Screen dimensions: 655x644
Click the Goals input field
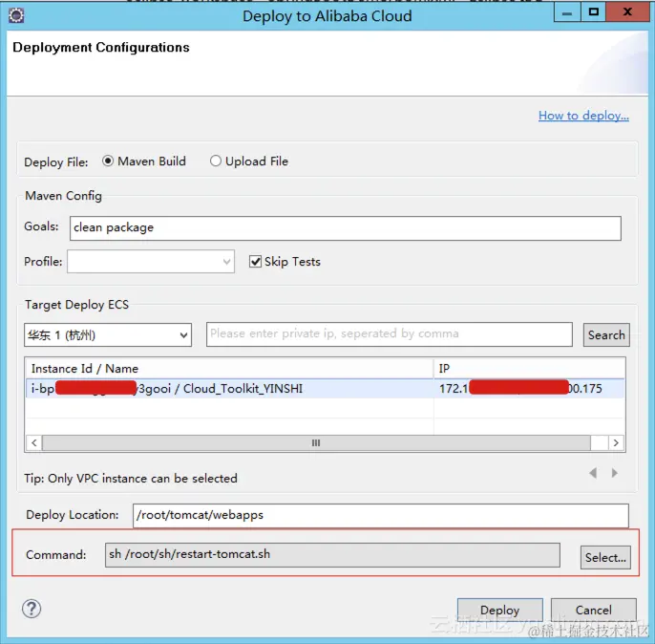(x=346, y=228)
